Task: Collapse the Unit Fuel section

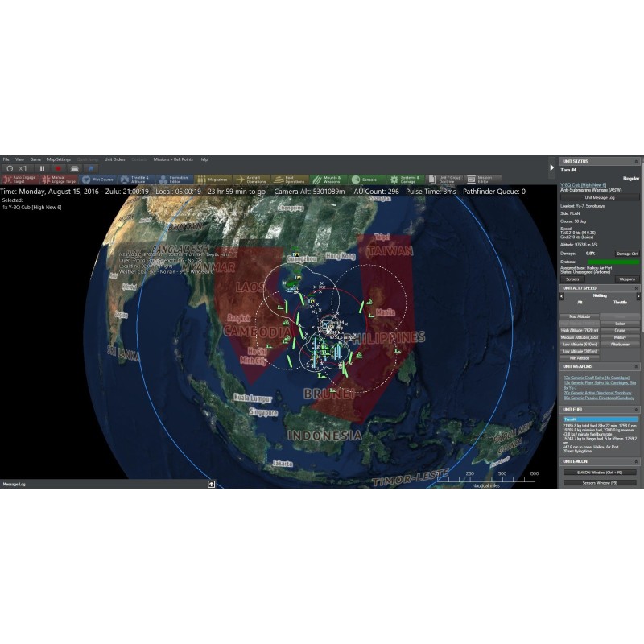Action: (x=636, y=409)
